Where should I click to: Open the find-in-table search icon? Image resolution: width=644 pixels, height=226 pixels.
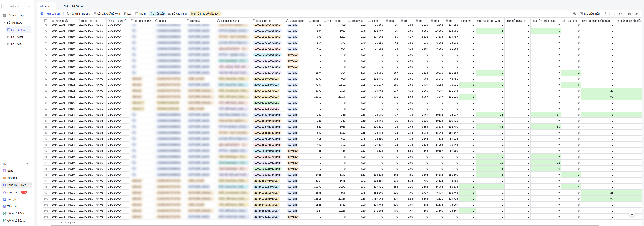coord(630,14)
